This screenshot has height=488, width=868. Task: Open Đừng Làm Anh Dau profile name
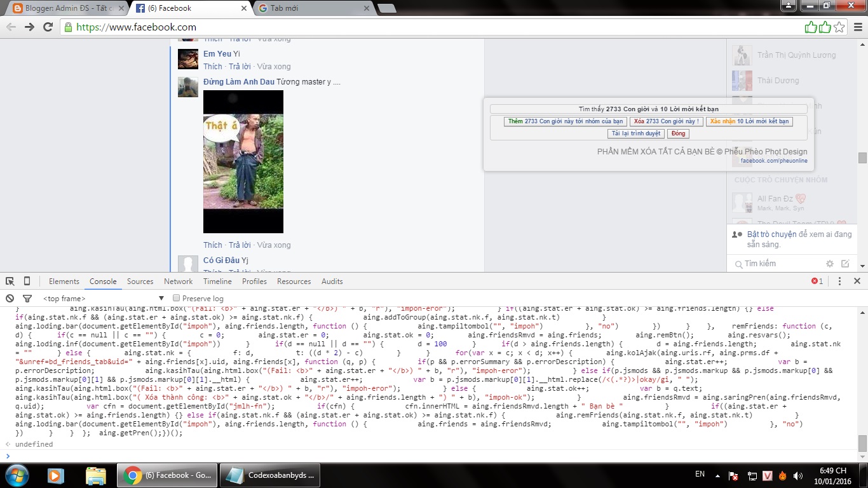click(239, 82)
